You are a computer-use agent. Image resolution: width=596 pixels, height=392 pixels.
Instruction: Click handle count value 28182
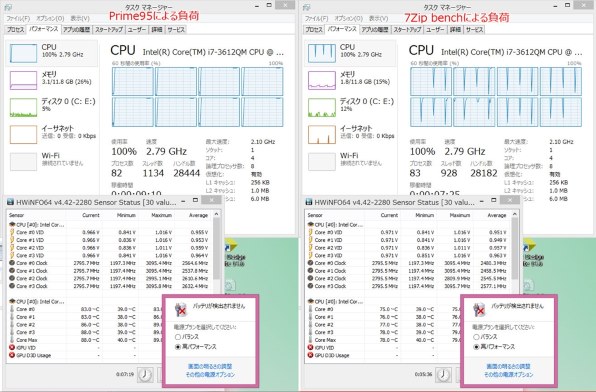click(x=484, y=173)
